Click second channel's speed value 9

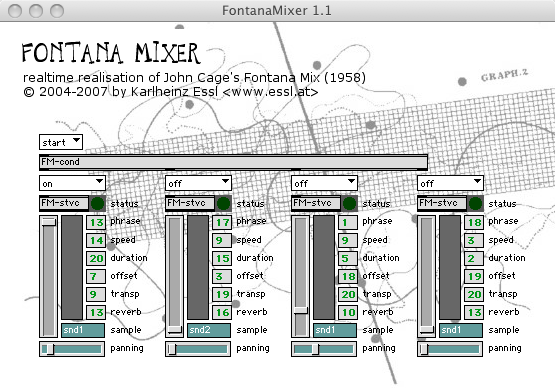click(x=222, y=240)
